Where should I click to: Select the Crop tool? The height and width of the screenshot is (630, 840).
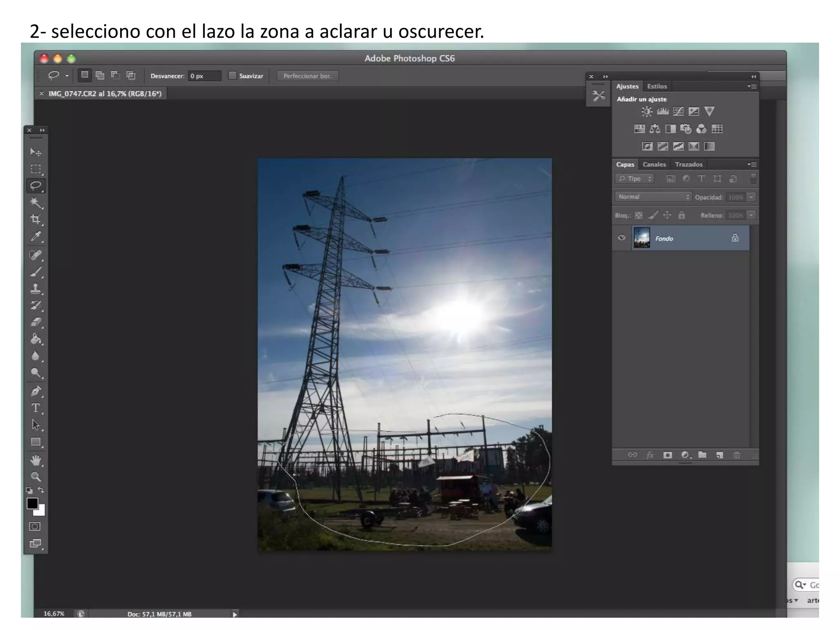(x=36, y=219)
